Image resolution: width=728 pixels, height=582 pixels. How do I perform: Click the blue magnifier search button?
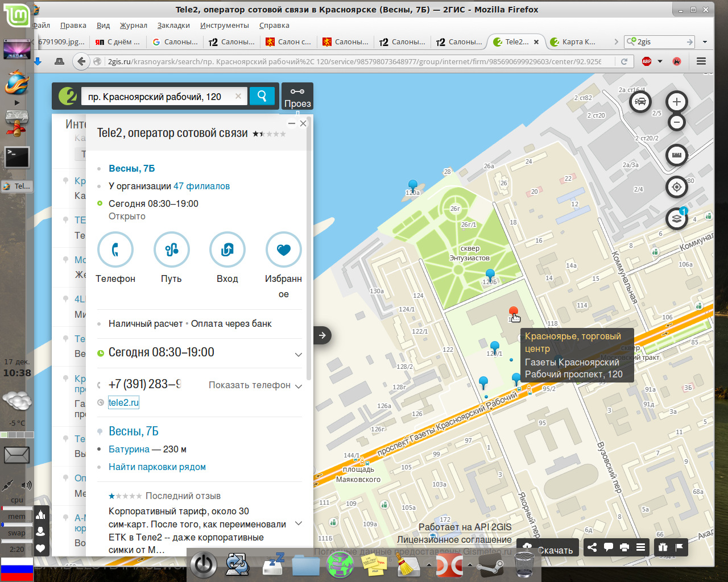[x=262, y=96]
